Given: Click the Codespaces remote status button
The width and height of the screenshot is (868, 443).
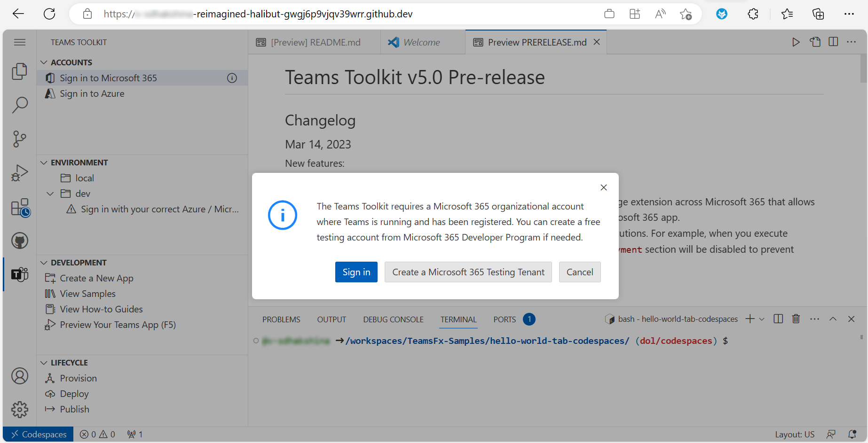Looking at the screenshot, I should pyautogui.click(x=39, y=435).
